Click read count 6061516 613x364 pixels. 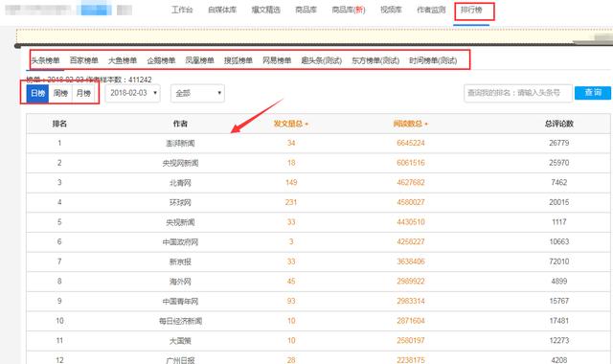pyautogui.click(x=411, y=163)
